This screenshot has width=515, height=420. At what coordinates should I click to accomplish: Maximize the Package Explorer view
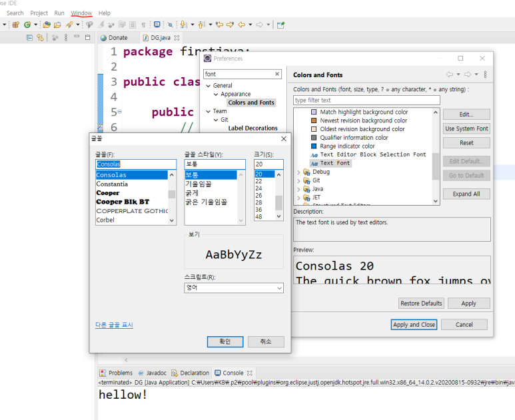pos(88,37)
